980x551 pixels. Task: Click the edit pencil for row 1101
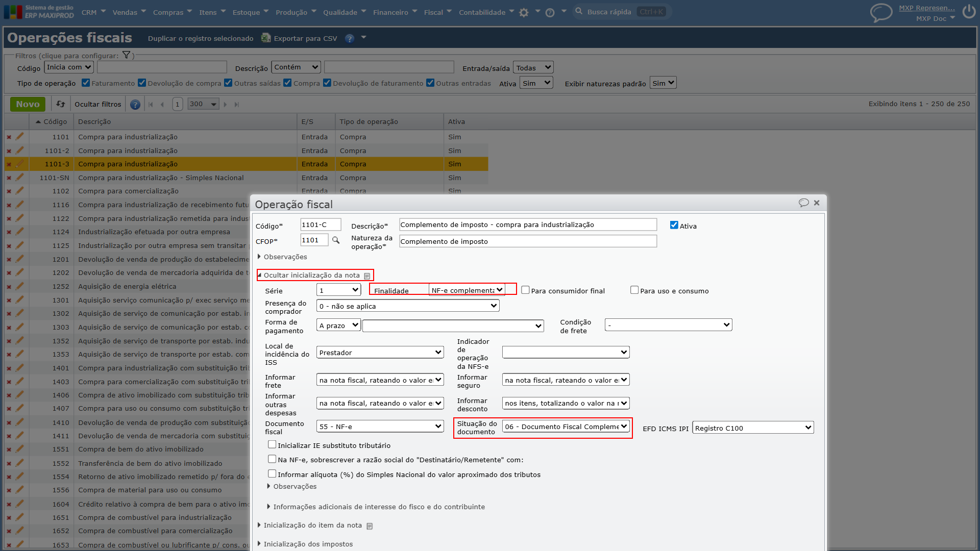[x=19, y=137]
